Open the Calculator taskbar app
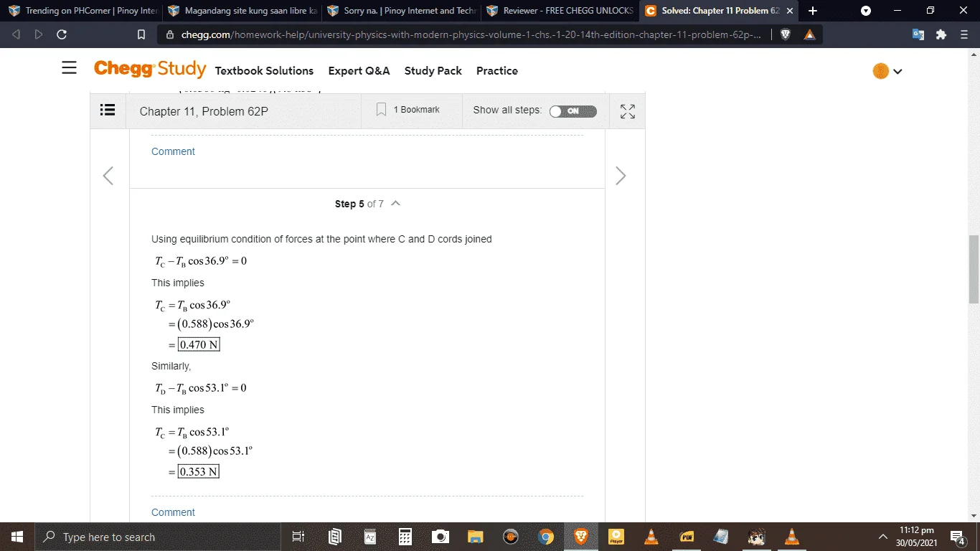Image resolution: width=980 pixels, height=551 pixels. click(x=405, y=537)
